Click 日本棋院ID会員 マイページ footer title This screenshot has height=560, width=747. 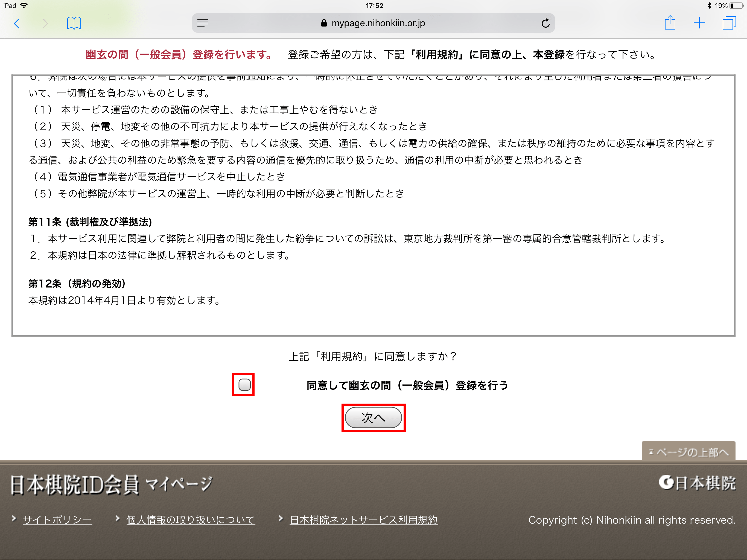click(112, 485)
